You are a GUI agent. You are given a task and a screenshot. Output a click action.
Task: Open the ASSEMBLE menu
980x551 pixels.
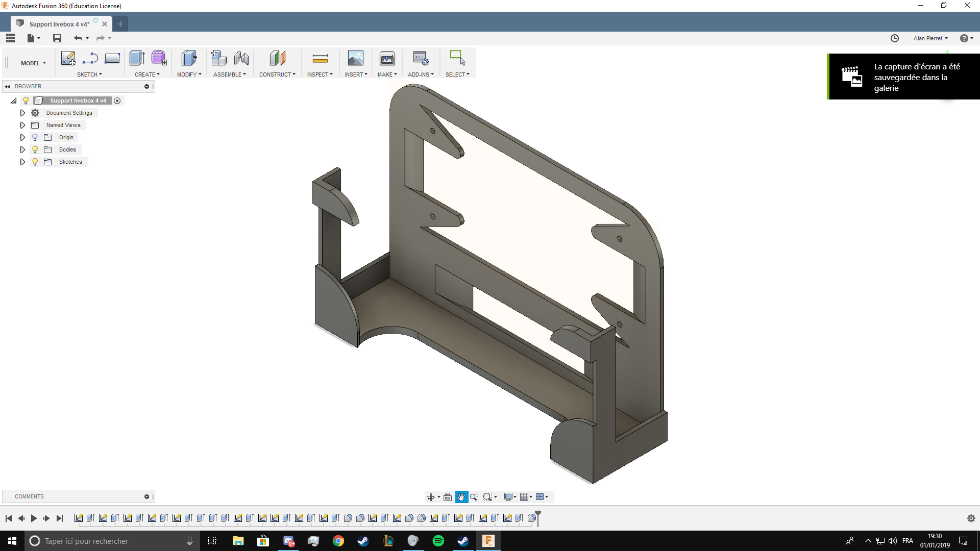pyautogui.click(x=230, y=74)
